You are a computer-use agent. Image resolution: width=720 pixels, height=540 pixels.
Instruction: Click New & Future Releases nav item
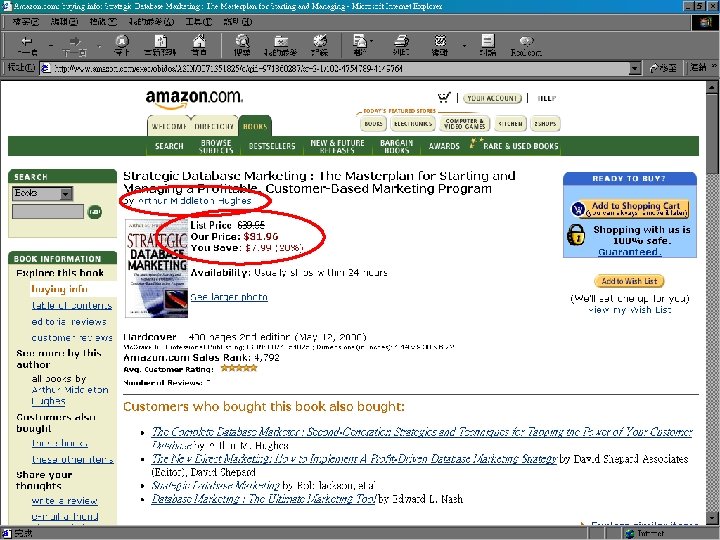(x=337, y=146)
